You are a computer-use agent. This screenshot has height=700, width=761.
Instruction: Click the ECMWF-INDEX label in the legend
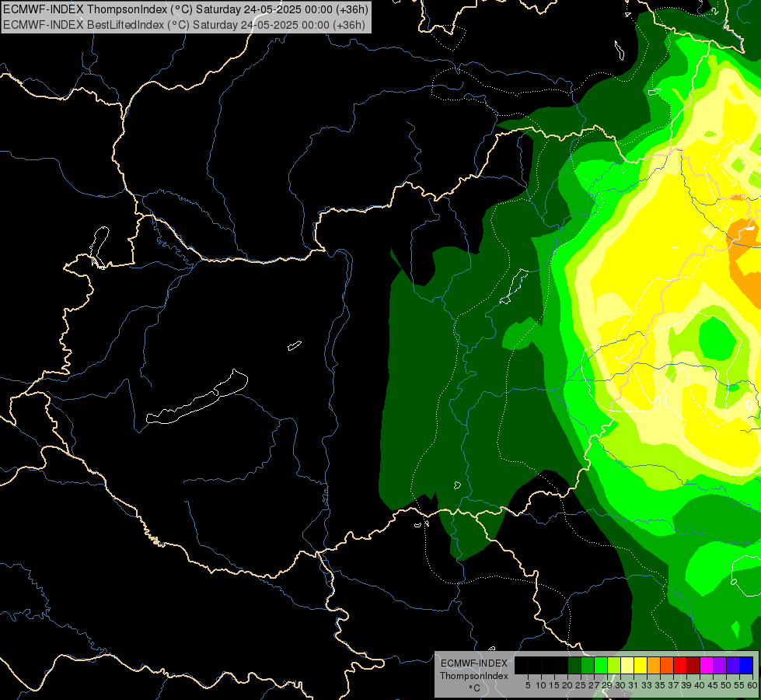pyautogui.click(x=474, y=663)
